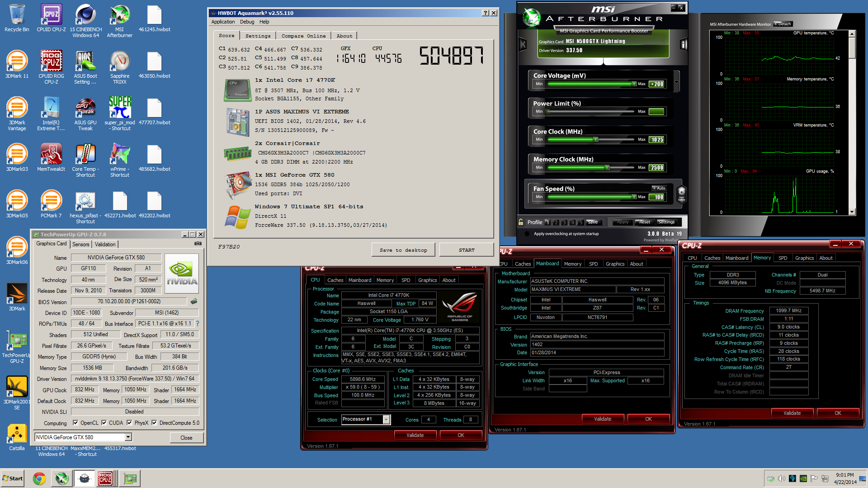868x488 pixels.
Task: Click Reset button in Afterburner
Action: tap(644, 222)
